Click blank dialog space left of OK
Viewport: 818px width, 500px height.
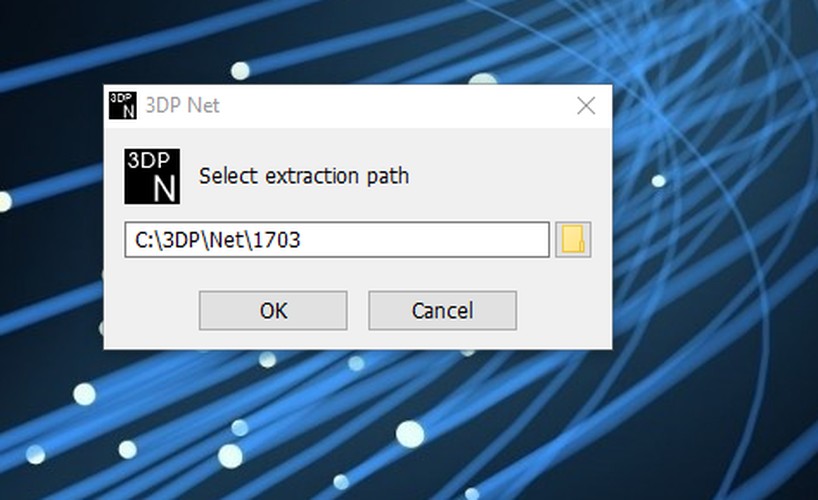click(x=151, y=311)
